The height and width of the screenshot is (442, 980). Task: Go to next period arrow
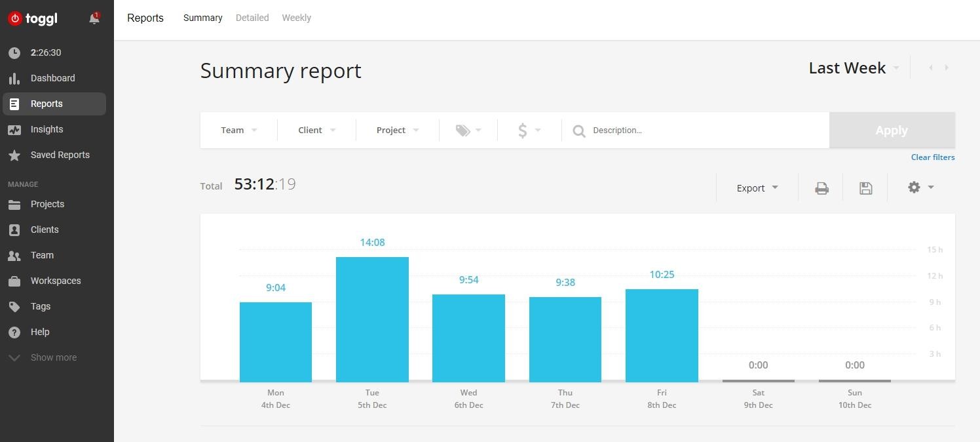pyautogui.click(x=947, y=68)
